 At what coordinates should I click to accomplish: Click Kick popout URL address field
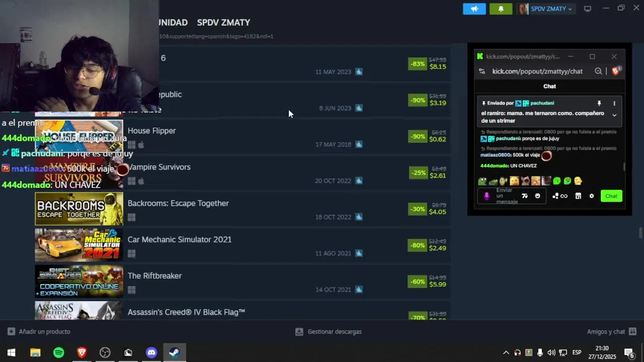[x=537, y=71]
